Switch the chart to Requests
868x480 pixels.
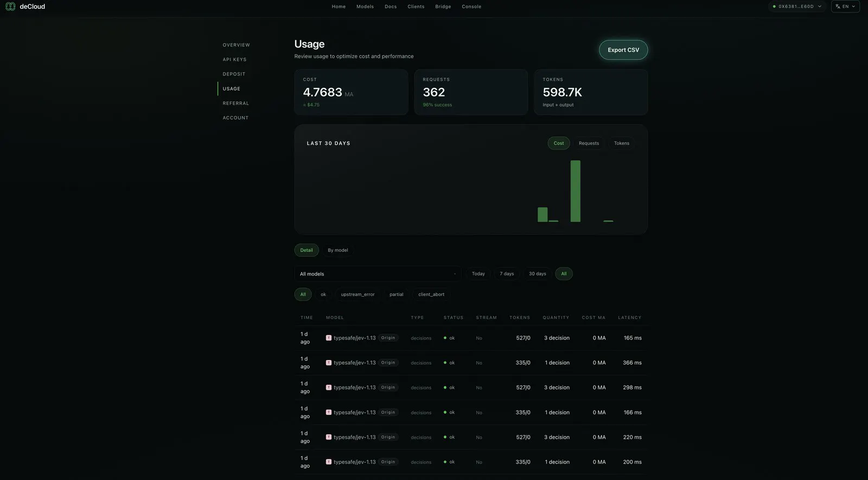[589, 143]
